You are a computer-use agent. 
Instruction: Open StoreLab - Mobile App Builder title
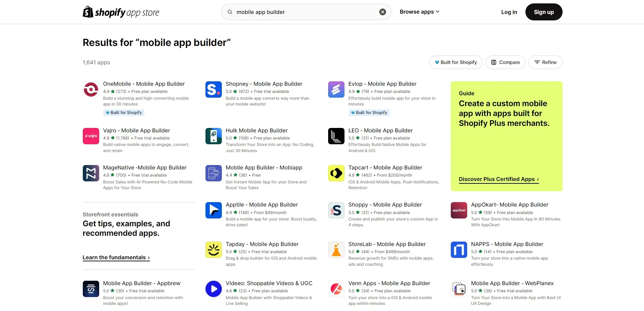(387, 244)
